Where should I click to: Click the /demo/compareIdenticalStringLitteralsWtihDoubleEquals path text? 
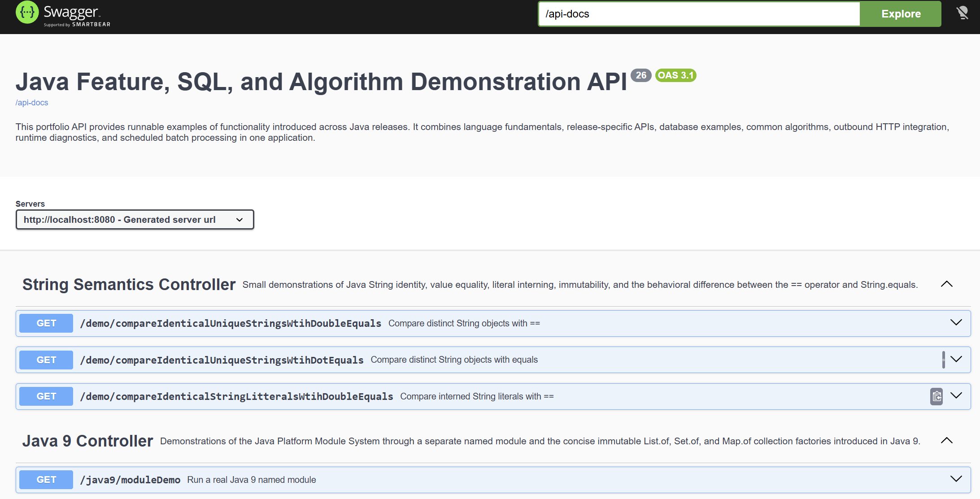[236, 397]
